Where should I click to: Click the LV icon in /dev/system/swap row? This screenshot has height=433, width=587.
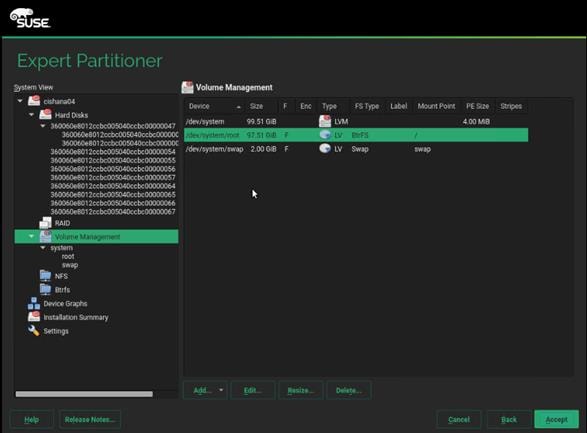325,149
